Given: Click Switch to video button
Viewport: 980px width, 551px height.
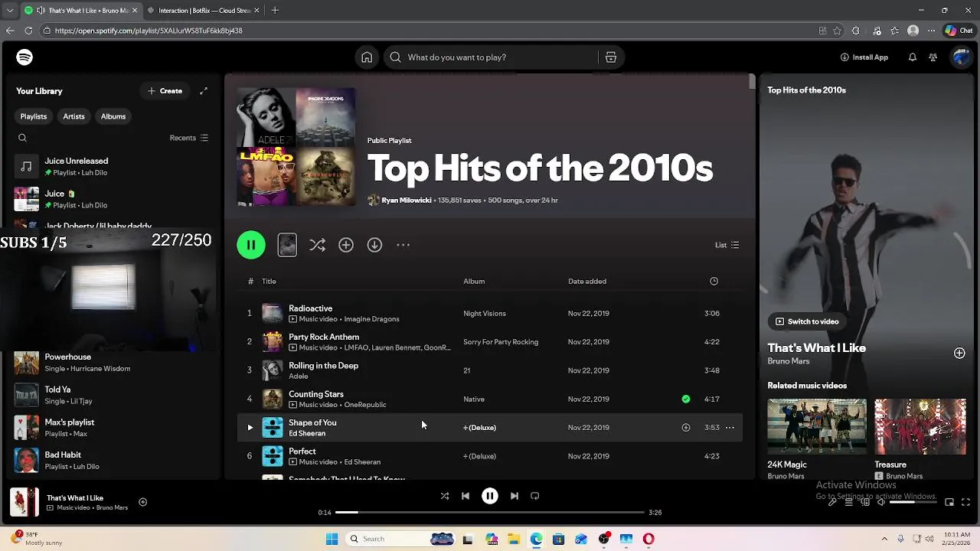Looking at the screenshot, I should click(x=807, y=321).
